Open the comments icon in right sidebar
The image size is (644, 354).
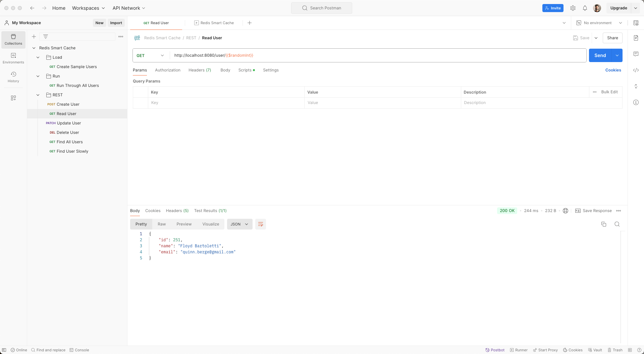[636, 54]
